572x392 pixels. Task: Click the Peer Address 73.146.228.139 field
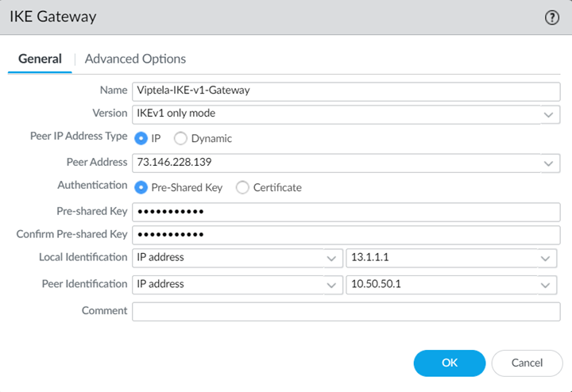[x=334, y=163]
